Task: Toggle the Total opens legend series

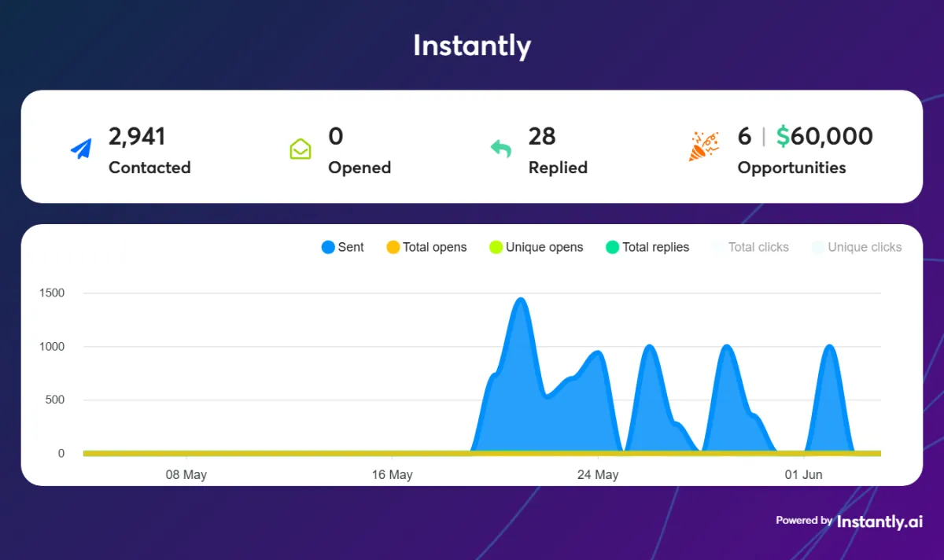Action: [x=426, y=247]
